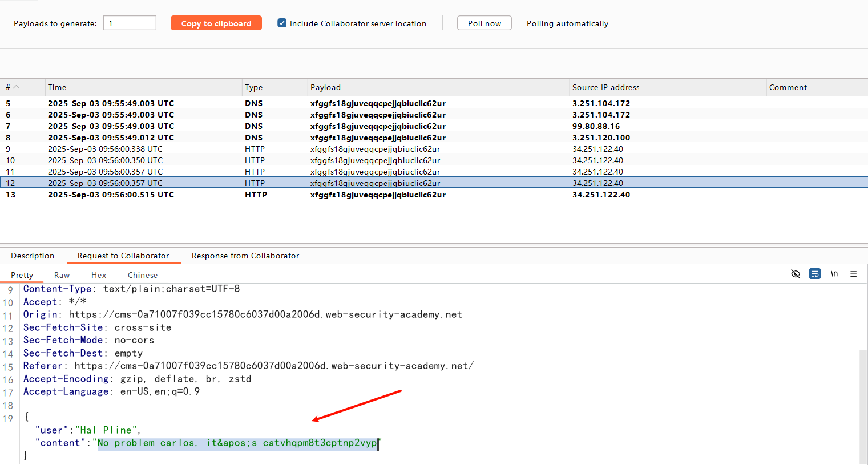Screen dimensions: 868x465
Task: Toggle the hidden-items eye icon in the message editor
Action: point(796,274)
